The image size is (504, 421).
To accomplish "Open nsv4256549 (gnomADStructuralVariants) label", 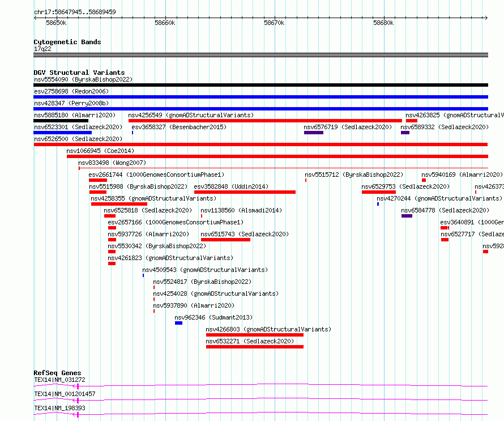I will click(191, 115).
